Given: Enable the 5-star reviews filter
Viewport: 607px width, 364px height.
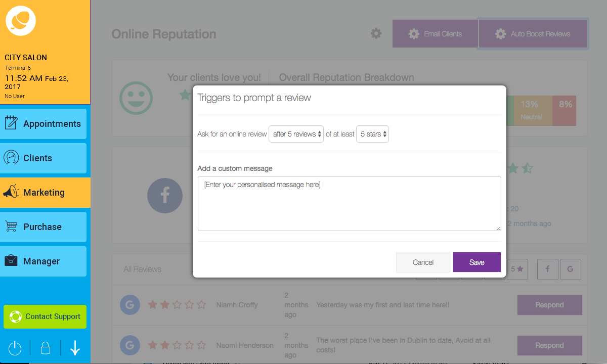Looking at the screenshot, I should pyautogui.click(x=517, y=269).
